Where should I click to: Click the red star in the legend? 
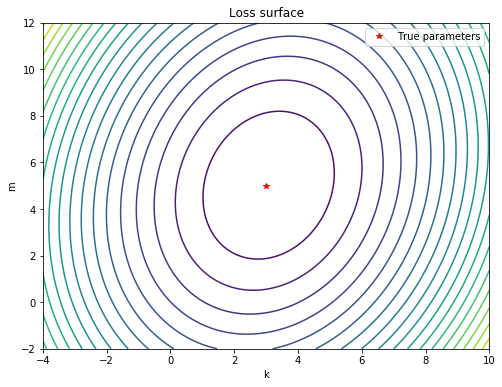379,36
